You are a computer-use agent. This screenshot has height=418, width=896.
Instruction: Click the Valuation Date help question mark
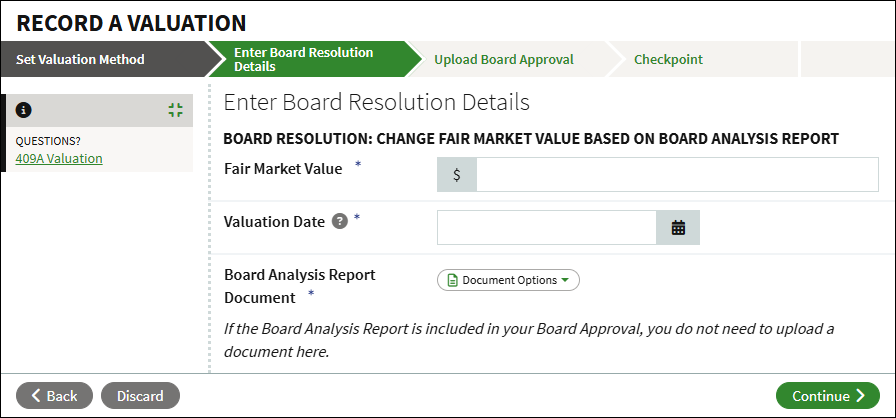340,221
